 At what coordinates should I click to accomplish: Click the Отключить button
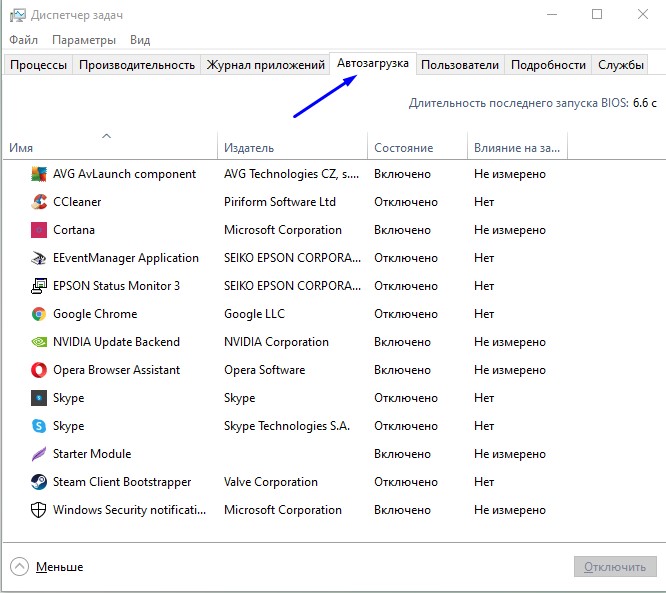click(x=615, y=567)
